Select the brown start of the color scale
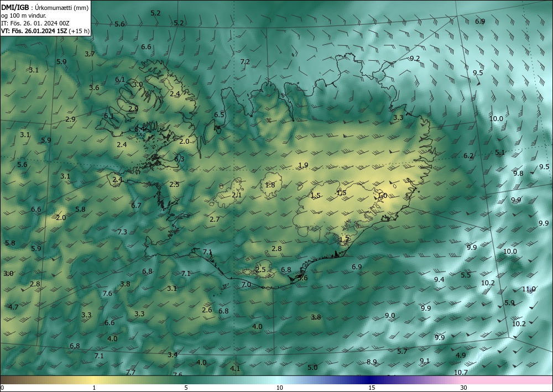Viewport: 553px width, 392px height. click(x=14, y=380)
